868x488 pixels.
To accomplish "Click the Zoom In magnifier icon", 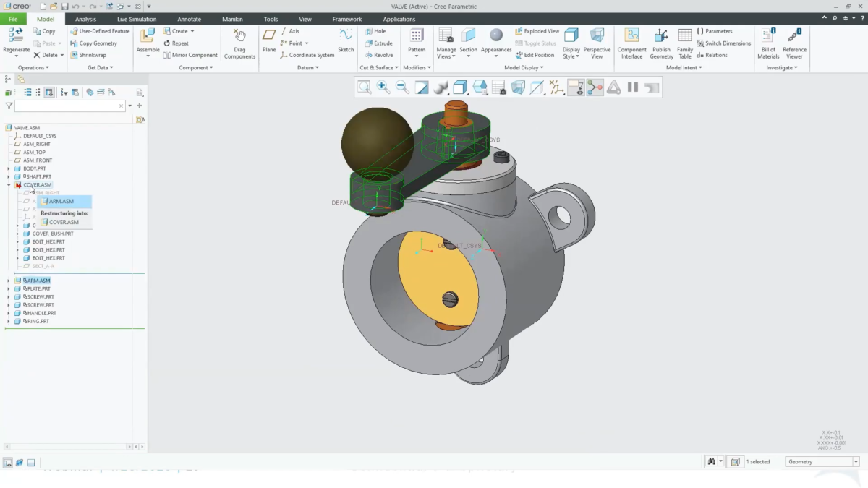I will tap(383, 87).
